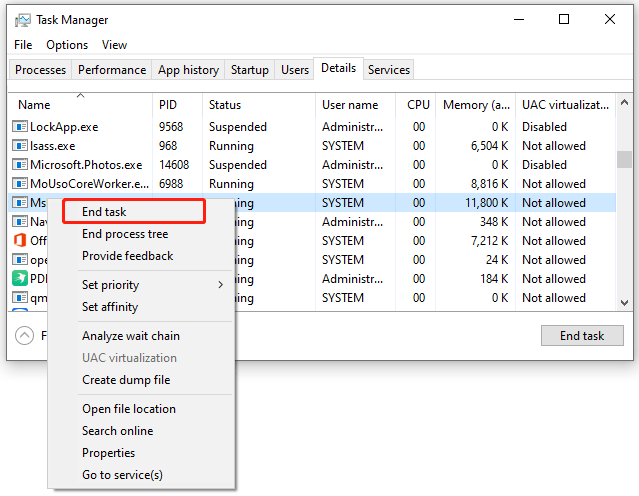Click the lsass.exe process icon
The image size is (639, 496).
click(20, 146)
